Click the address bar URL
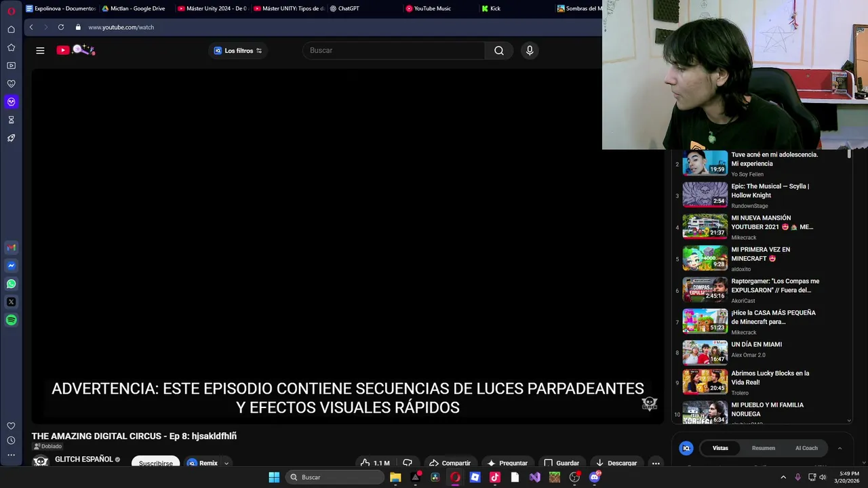868x488 pixels. click(x=121, y=27)
